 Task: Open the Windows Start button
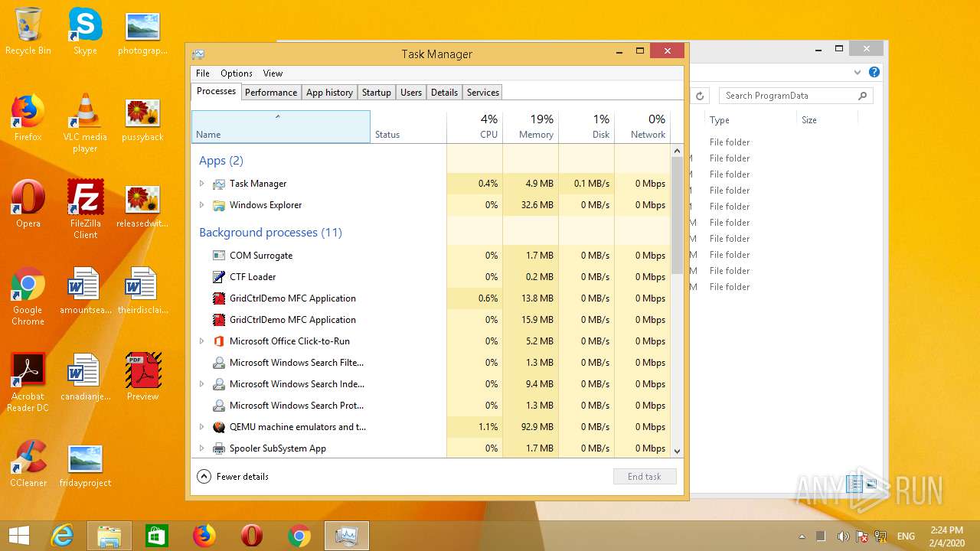pos(19,536)
